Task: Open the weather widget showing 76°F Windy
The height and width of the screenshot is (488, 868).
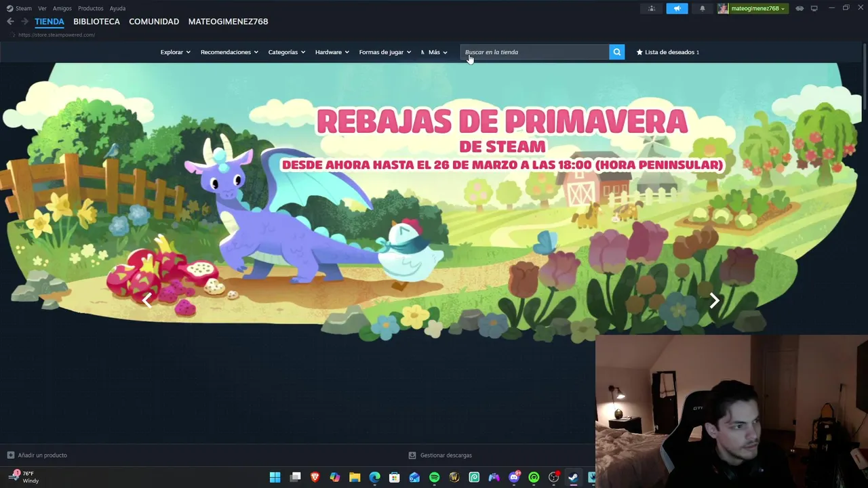Action: 25,477
